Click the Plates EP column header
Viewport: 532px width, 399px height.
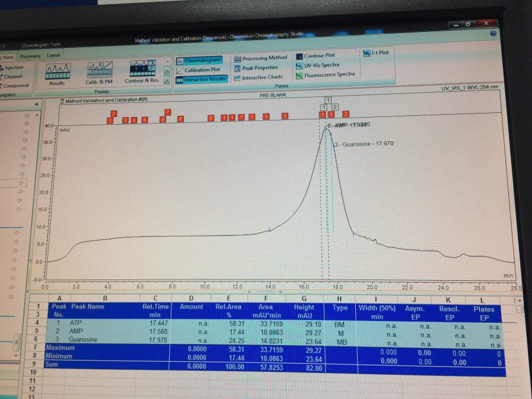[484, 313]
